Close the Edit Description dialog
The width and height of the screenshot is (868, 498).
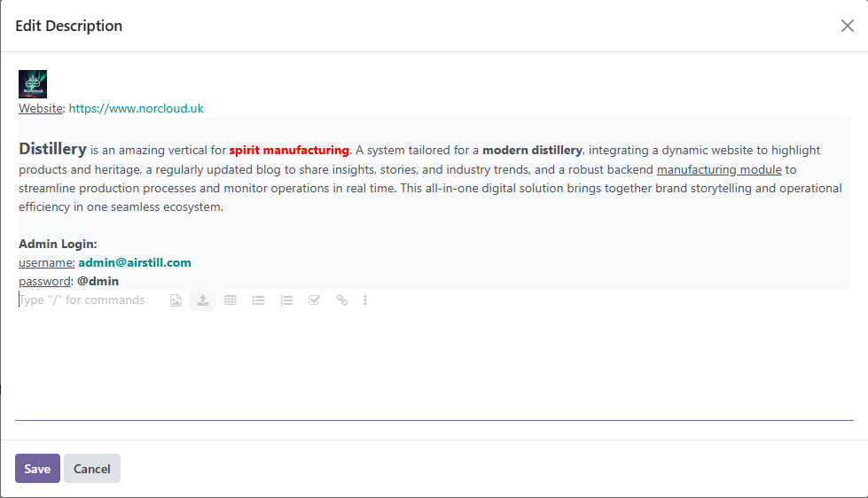click(x=847, y=26)
